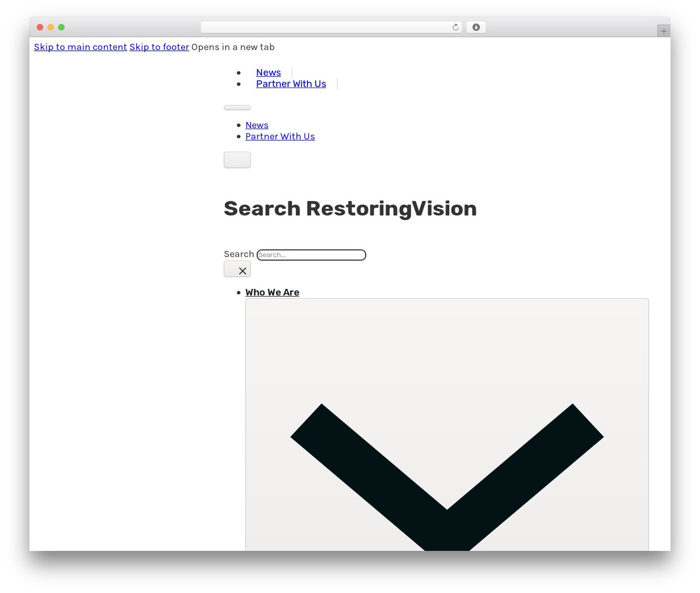Click the red close window button
700x593 pixels.
click(x=40, y=27)
